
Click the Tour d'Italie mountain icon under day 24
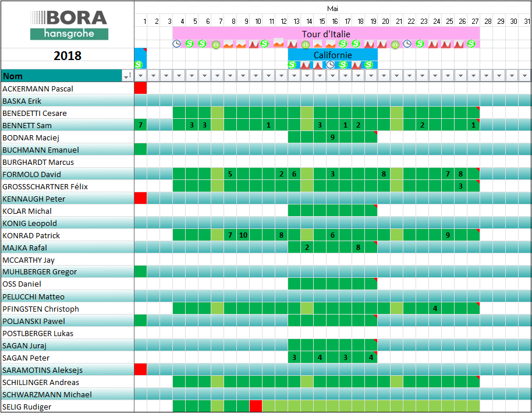[x=433, y=44]
